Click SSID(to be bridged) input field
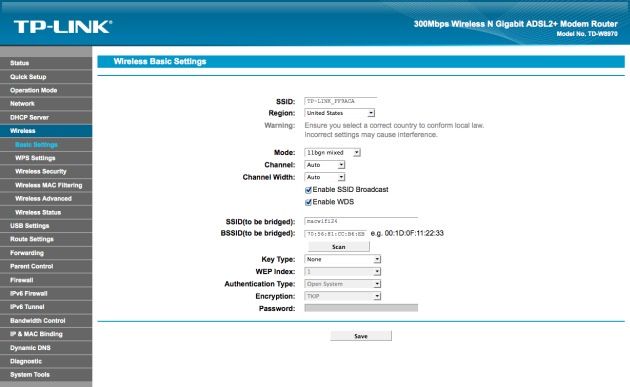Viewport: 630px width, 387px height. [361, 221]
